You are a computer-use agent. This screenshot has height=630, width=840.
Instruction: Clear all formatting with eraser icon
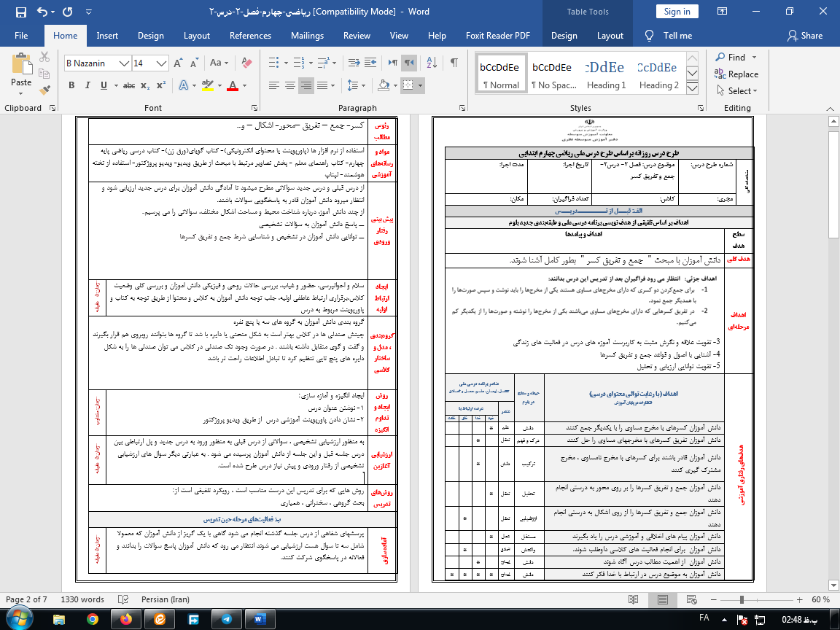pyautogui.click(x=246, y=63)
